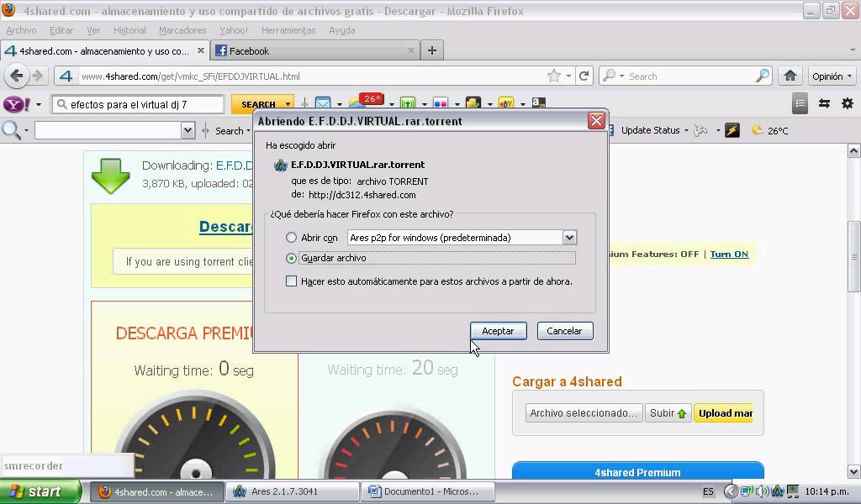The width and height of the screenshot is (861, 504).
Task: Show hidden tray icons with the arrow
Action: point(731,491)
